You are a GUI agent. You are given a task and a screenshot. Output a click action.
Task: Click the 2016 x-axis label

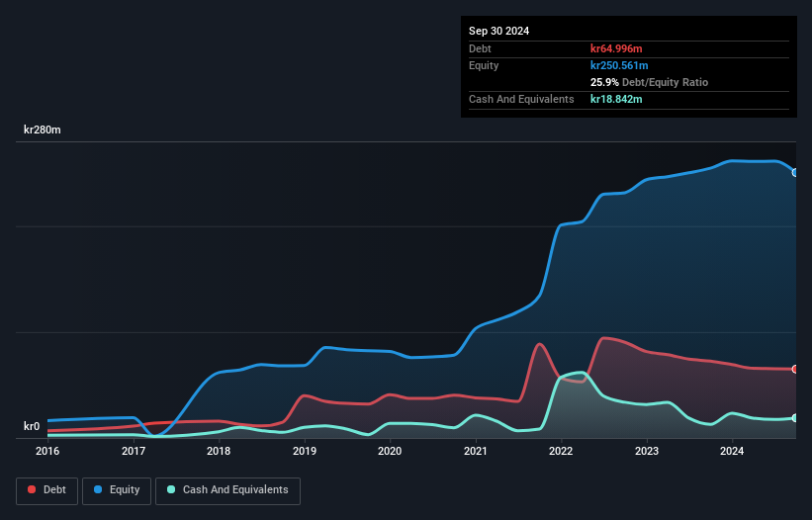coord(47,451)
